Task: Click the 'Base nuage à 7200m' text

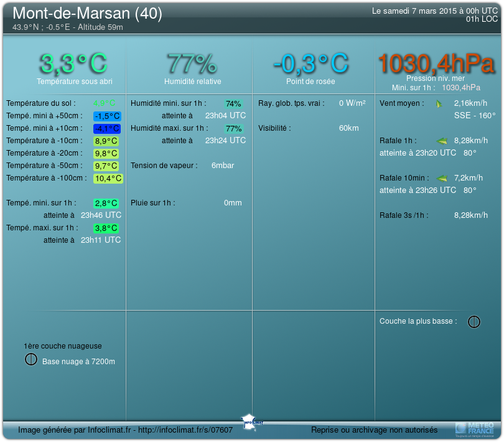Action: pyautogui.click(x=79, y=362)
